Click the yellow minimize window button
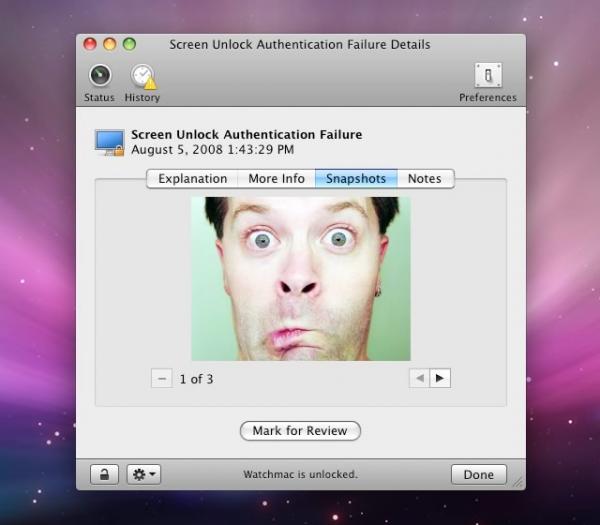This screenshot has height=525, width=600. coord(109,44)
